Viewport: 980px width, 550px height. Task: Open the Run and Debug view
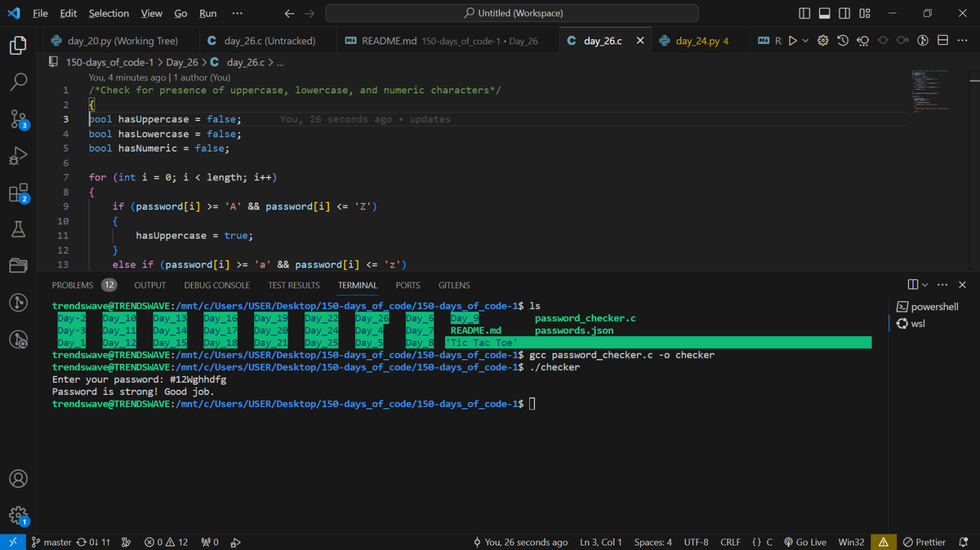18,155
